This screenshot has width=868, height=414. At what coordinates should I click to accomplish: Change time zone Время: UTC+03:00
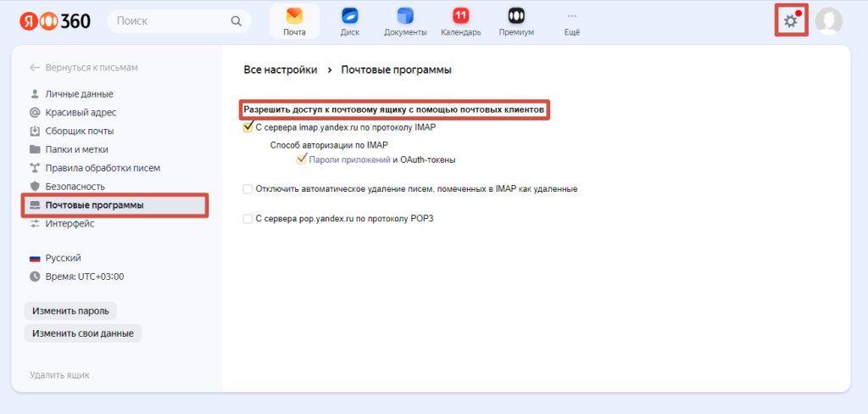(85, 276)
